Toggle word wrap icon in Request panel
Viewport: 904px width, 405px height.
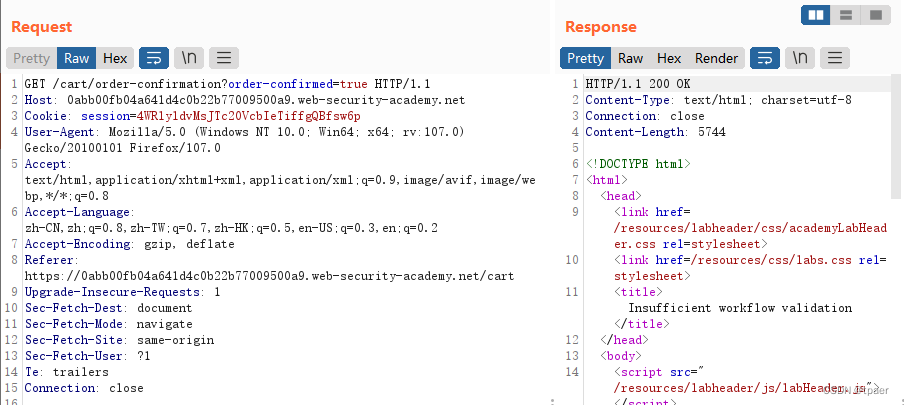(154, 58)
